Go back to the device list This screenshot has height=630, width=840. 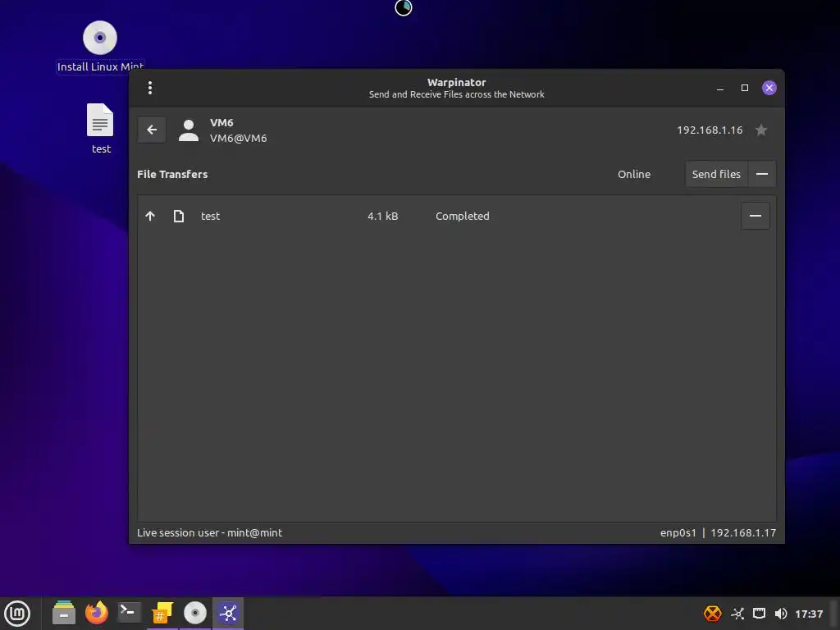click(152, 130)
